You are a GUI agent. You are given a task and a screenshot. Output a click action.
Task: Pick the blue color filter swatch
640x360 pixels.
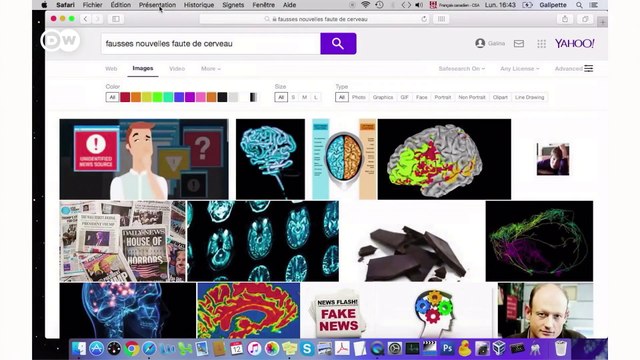179,97
